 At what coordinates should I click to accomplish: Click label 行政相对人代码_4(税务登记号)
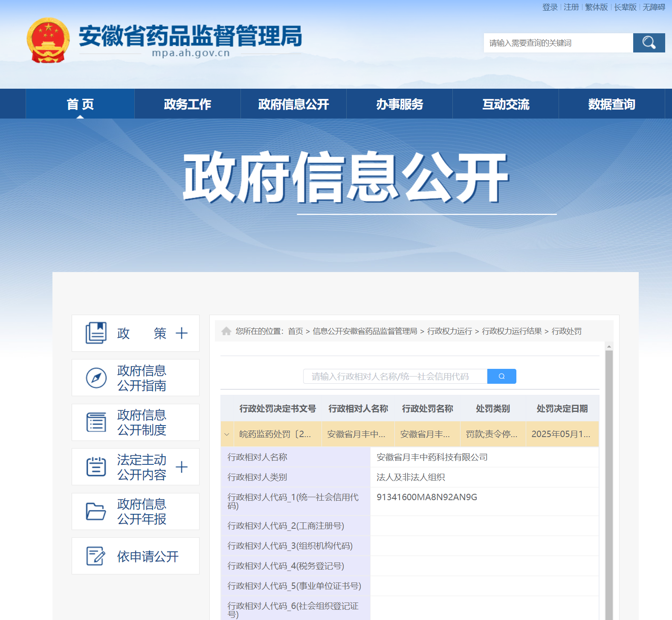[286, 566]
